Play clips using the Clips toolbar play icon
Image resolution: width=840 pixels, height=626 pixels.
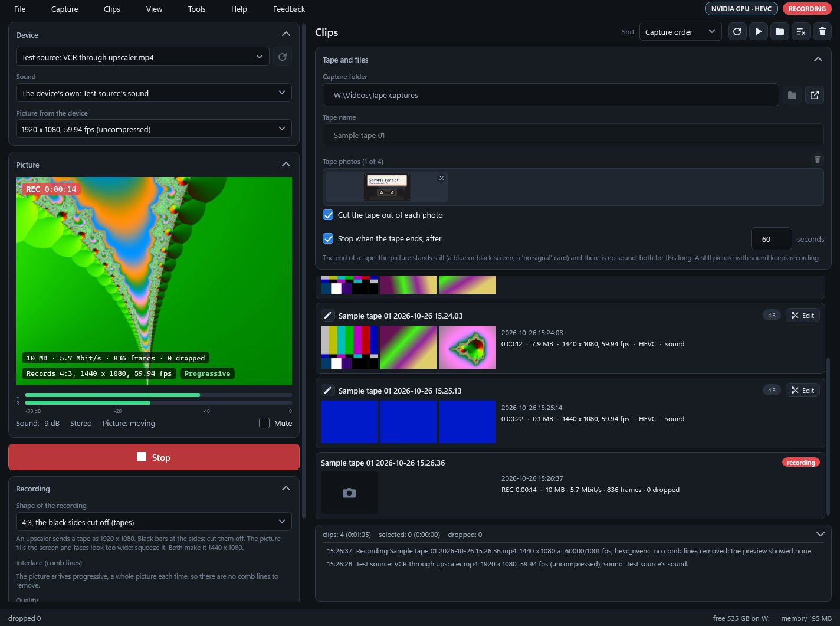point(759,32)
